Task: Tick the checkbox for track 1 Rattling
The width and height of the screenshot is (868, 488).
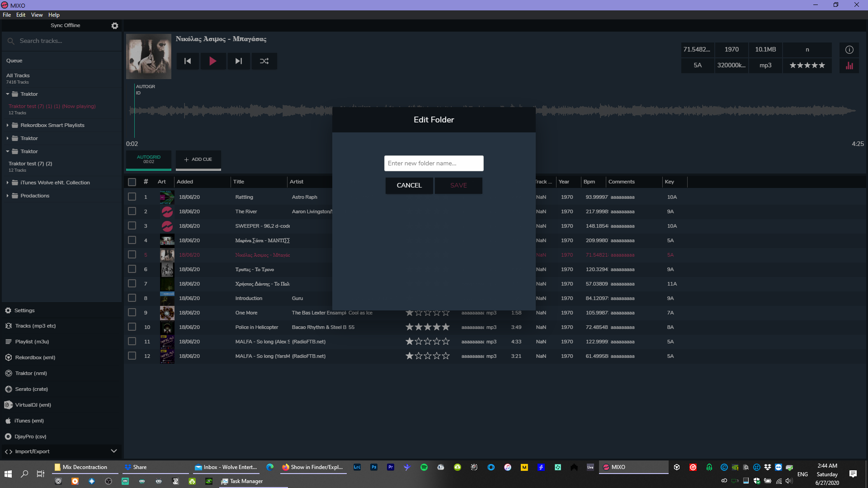Action: coord(132,197)
